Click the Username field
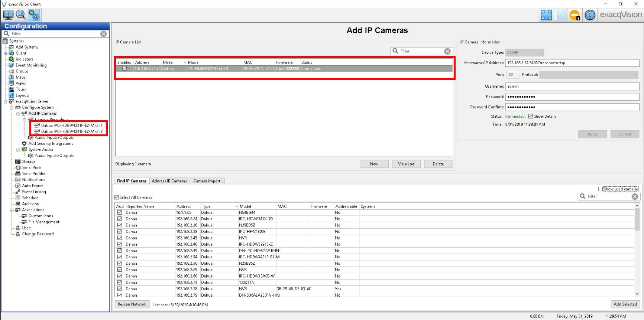The height and width of the screenshot is (320, 644). pos(572,86)
